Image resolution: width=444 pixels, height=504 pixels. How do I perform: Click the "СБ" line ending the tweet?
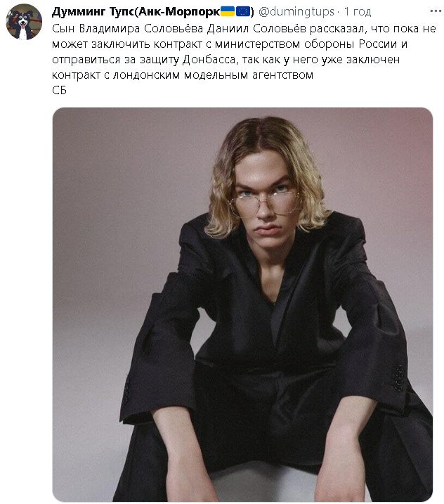[x=59, y=90]
